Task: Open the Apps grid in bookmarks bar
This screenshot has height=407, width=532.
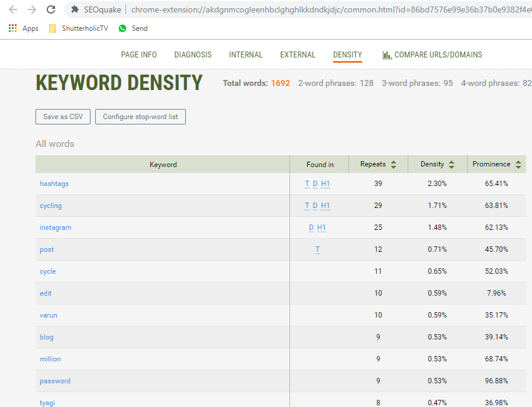Action: 13,28
